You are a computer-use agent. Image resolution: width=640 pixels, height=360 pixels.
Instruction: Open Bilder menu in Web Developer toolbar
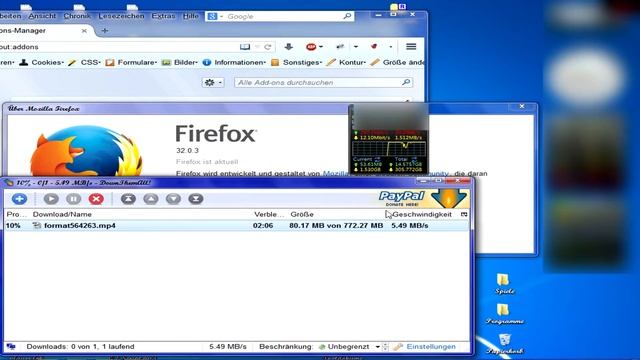(x=180, y=62)
